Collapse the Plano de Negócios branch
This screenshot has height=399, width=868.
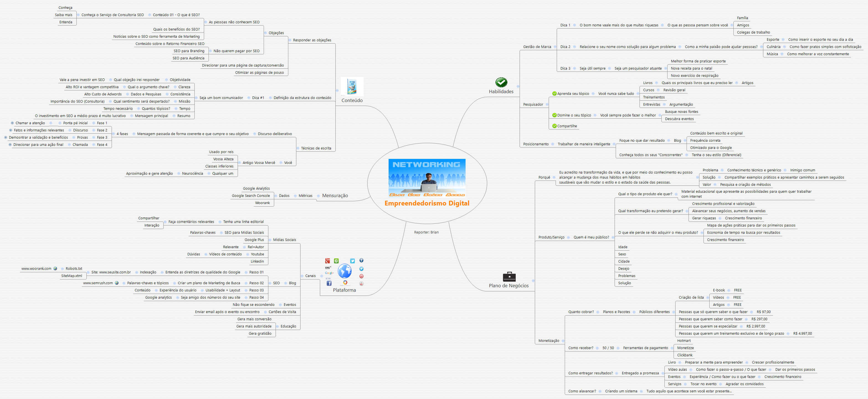click(x=533, y=281)
